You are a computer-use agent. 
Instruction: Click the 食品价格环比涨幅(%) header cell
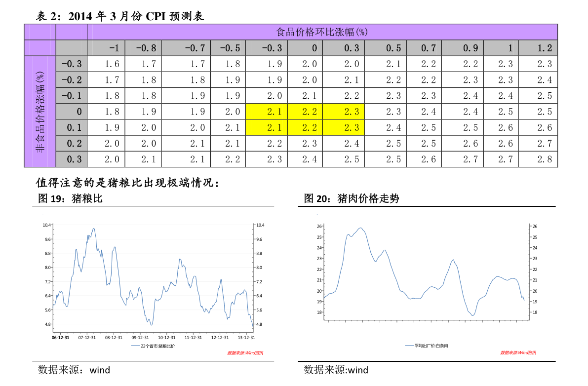point(322,32)
